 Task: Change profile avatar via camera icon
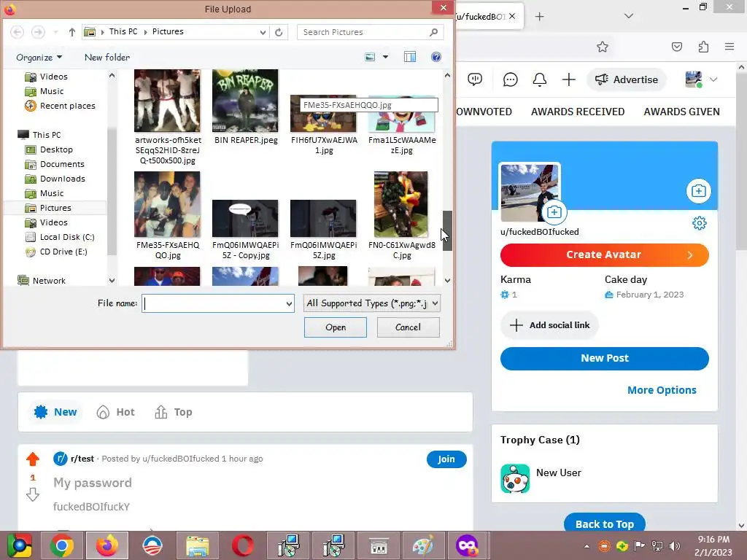(554, 212)
